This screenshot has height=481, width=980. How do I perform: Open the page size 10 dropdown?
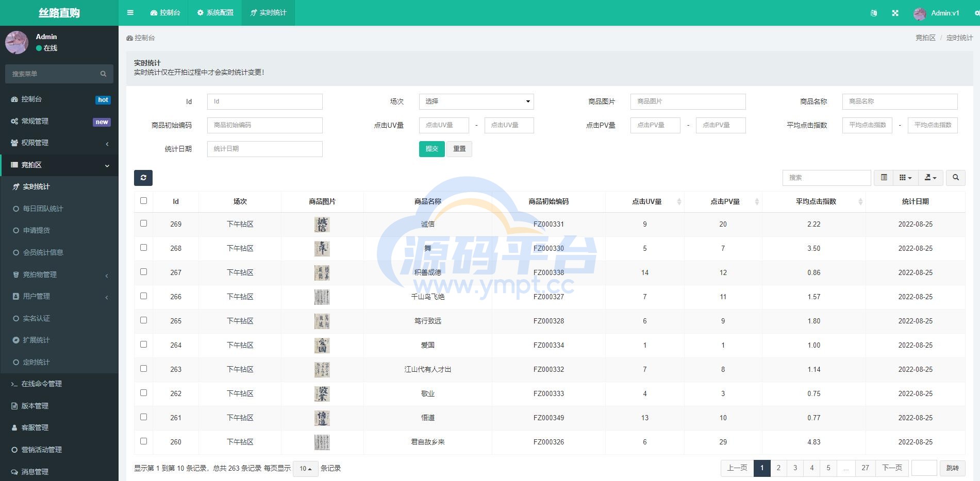pos(306,469)
